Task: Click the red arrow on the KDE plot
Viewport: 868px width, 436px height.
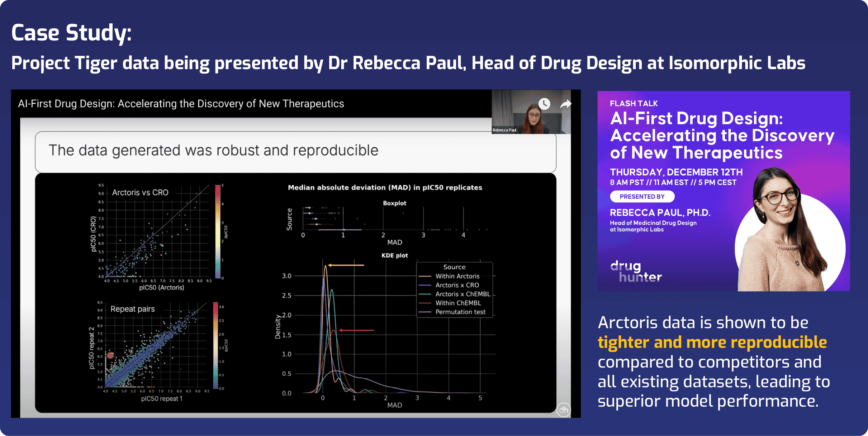Action: [x=356, y=330]
